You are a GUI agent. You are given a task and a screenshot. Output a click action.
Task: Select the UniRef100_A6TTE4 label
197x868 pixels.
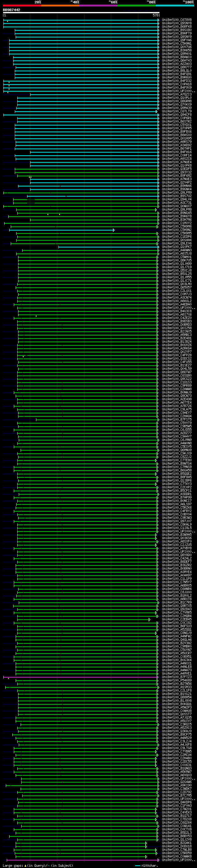(x=177, y=403)
